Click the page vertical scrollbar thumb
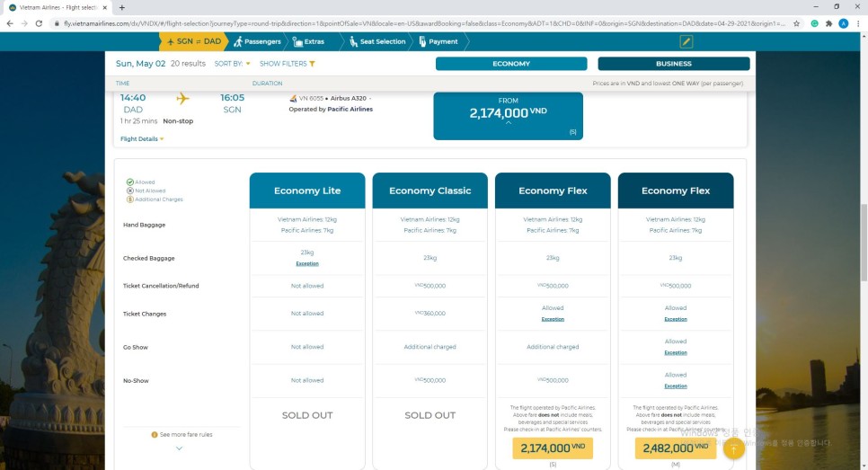 coord(864,243)
